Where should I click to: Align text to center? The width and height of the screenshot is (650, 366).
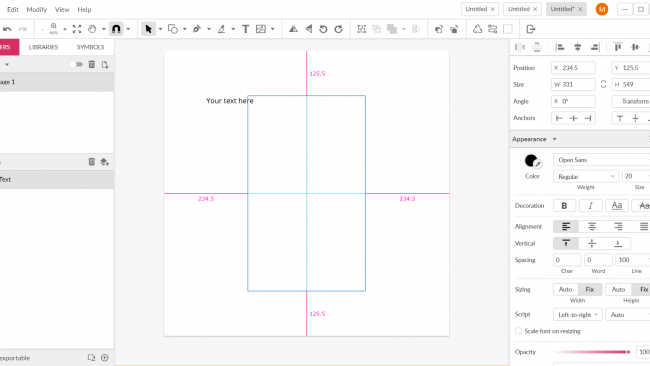(592, 226)
